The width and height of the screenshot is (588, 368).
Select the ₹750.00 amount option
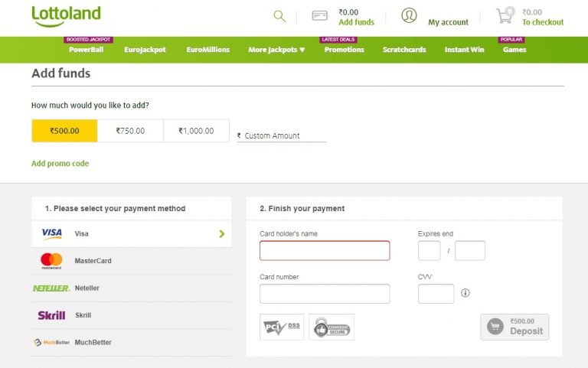tap(130, 131)
